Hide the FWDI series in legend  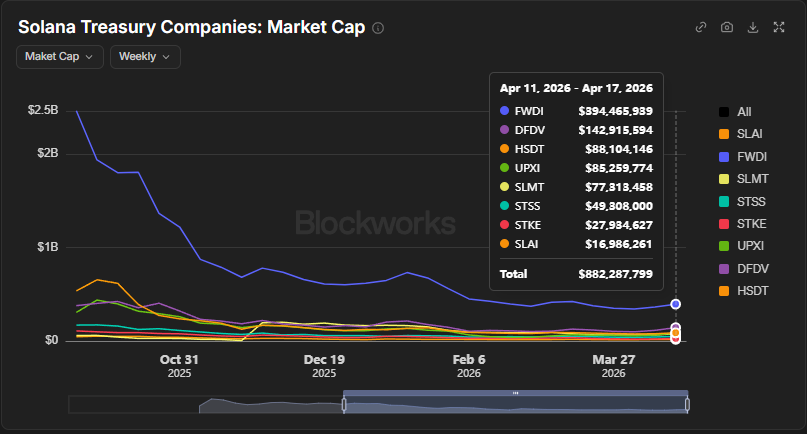[x=752, y=156]
